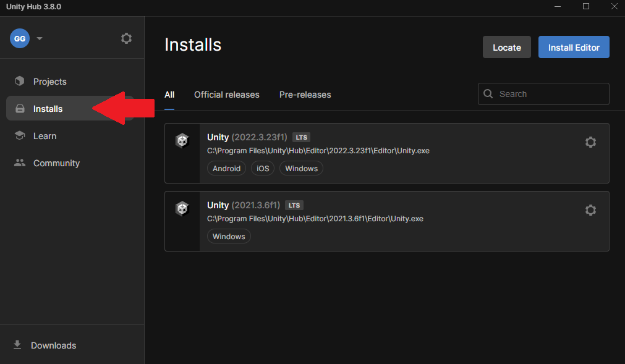The width and height of the screenshot is (625, 364).
Task: Click Windows tag on Unity 2021.3.6f1
Action: point(229,236)
